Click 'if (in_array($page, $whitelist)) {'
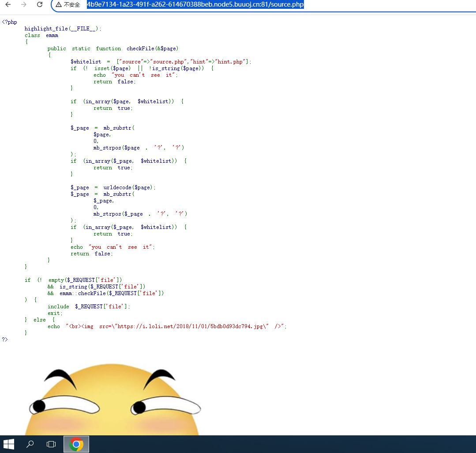The height and width of the screenshot is (453, 476). click(127, 101)
